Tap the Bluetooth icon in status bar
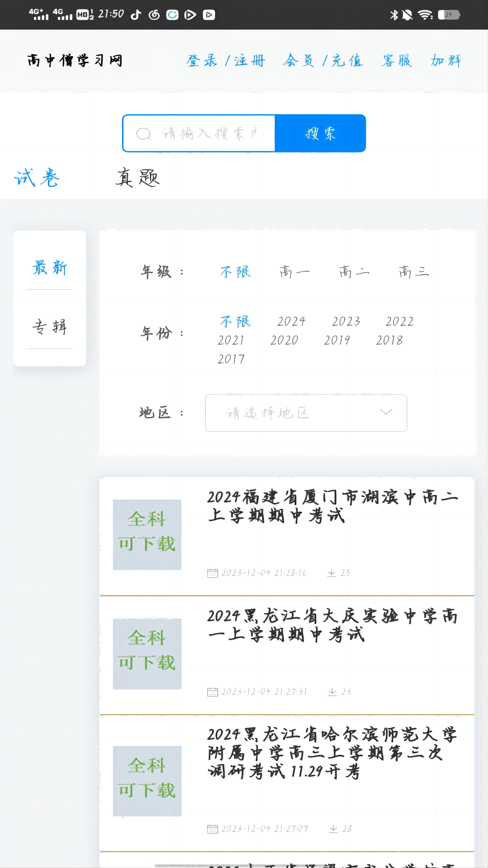488x868 pixels. point(394,15)
